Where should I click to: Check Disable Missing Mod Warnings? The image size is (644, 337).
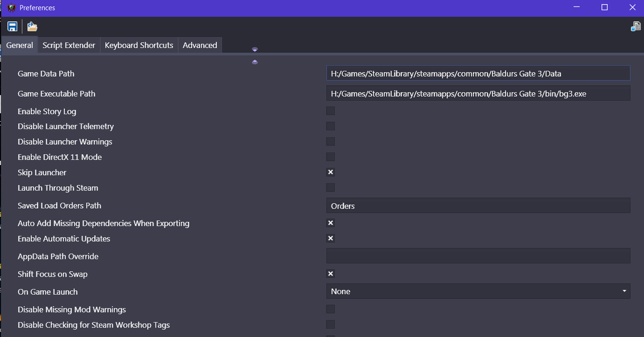click(x=331, y=309)
